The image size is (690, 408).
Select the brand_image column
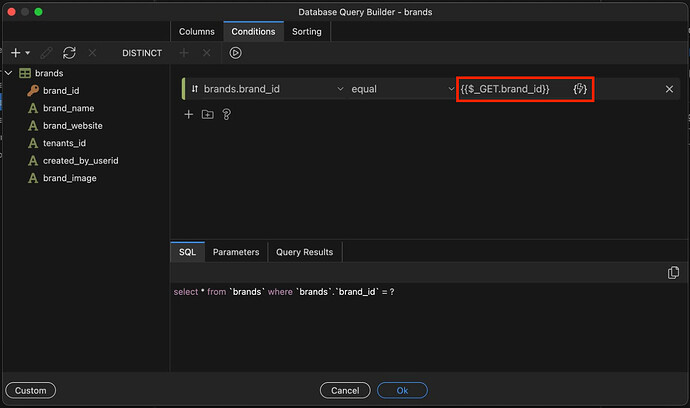coord(70,178)
